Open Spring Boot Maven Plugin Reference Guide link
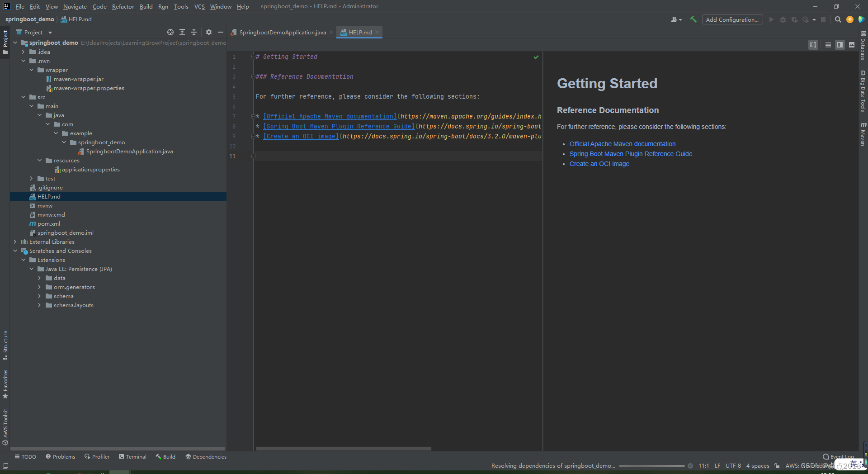Viewport: 868px width, 474px height. coord(631,154)
